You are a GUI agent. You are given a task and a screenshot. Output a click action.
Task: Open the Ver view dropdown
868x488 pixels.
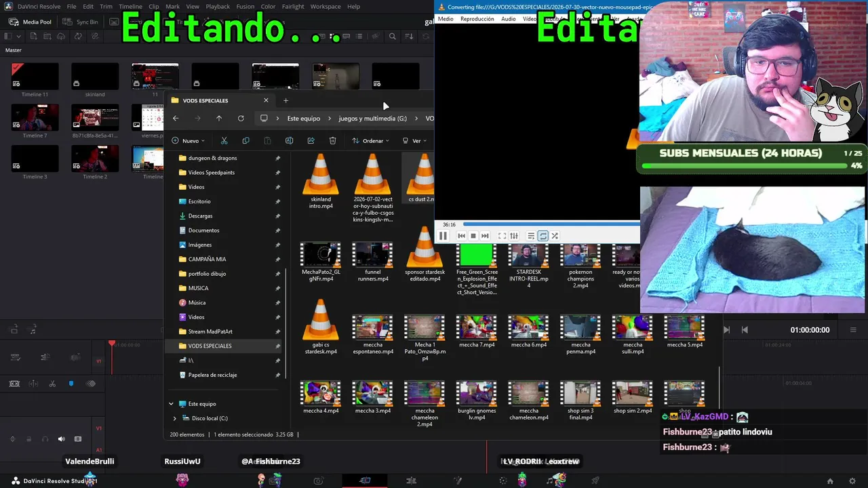pyautogui.click(x=414, y=141)
